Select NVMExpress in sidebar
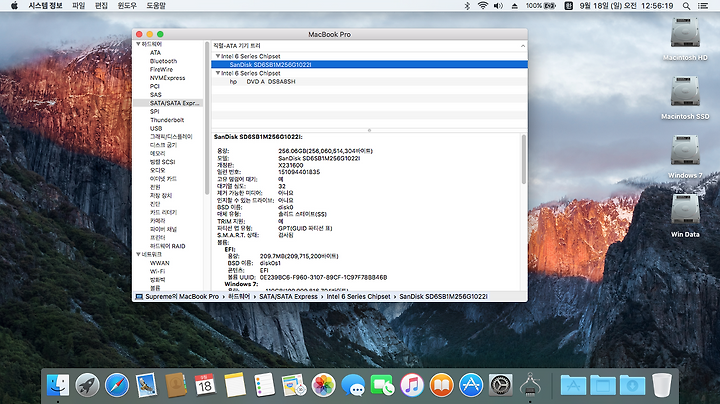This screenshot has height=404, width=720. (167, 78)
